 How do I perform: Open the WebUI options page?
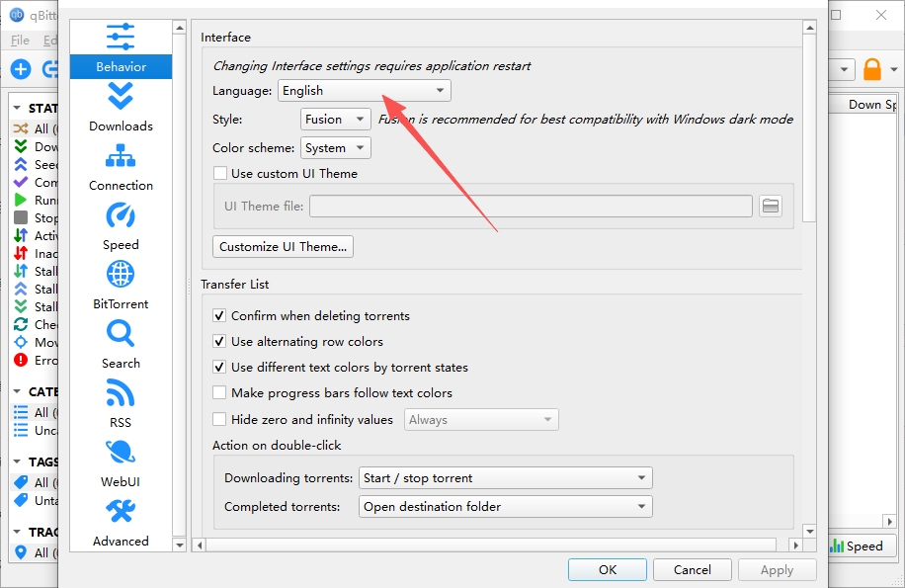click(x=121, y=463)
